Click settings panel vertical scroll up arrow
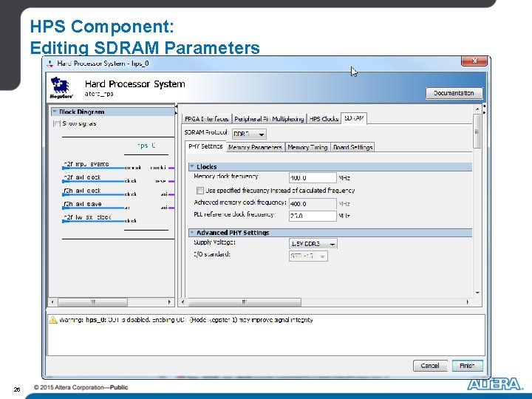Viewport: 532px width, 399px height. coord(477,109)
